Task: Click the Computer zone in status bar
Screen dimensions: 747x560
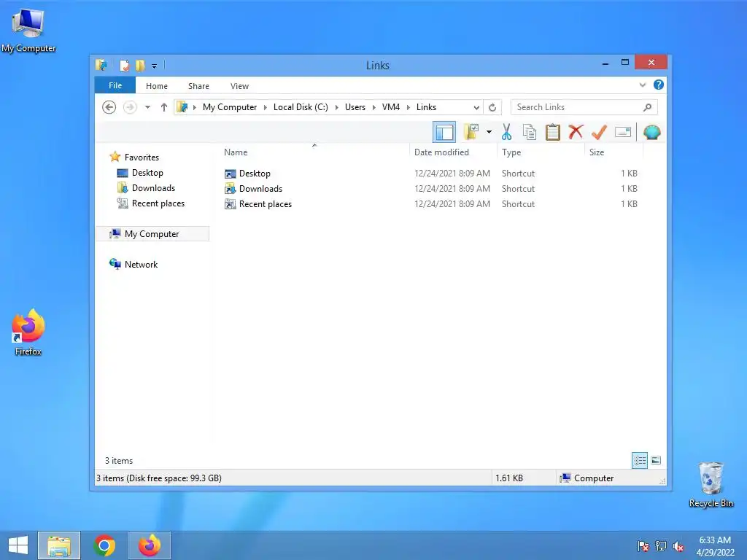Action: [587, 478]
